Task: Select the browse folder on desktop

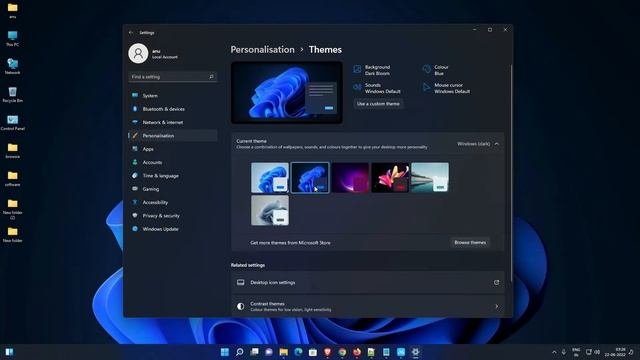Action: click(x=13, y=151)
